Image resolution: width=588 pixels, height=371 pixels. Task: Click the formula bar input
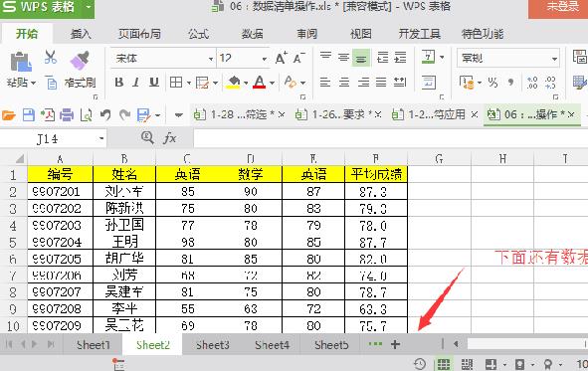pos(391,138)
